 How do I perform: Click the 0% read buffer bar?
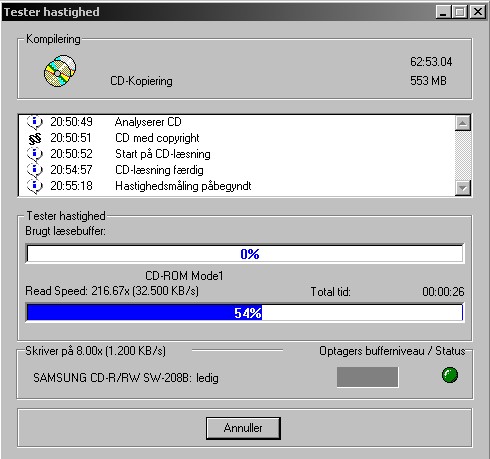[245, 254]
